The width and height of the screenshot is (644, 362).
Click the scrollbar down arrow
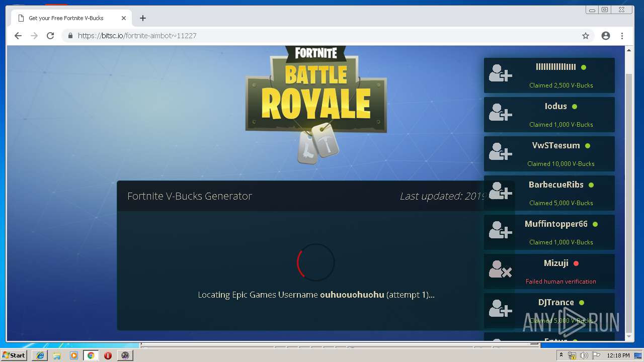coord(629,336)
